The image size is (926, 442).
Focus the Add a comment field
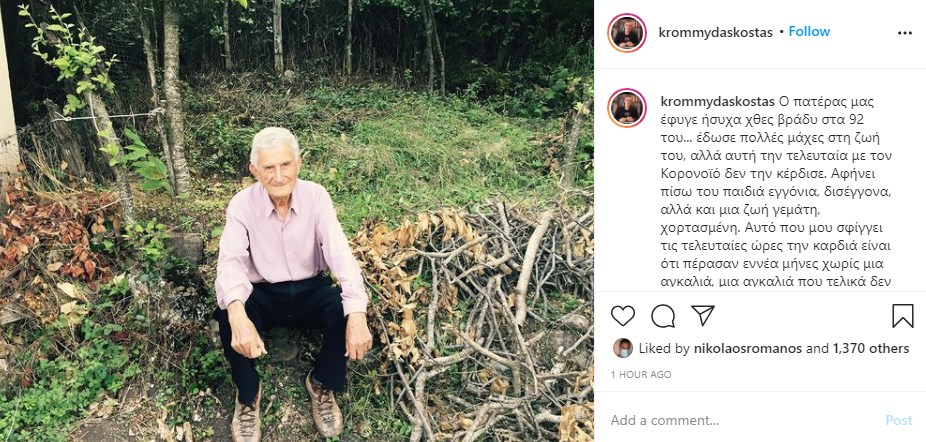(740, 421)
